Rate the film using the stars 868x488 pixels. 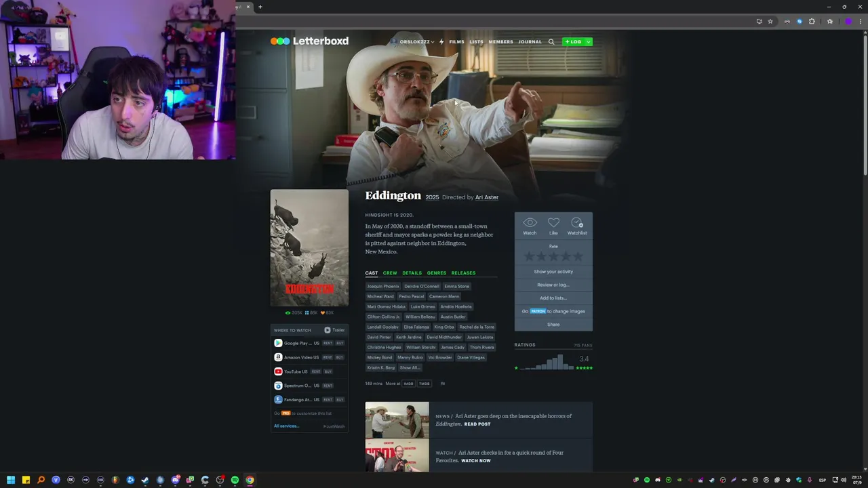(553, 256)
